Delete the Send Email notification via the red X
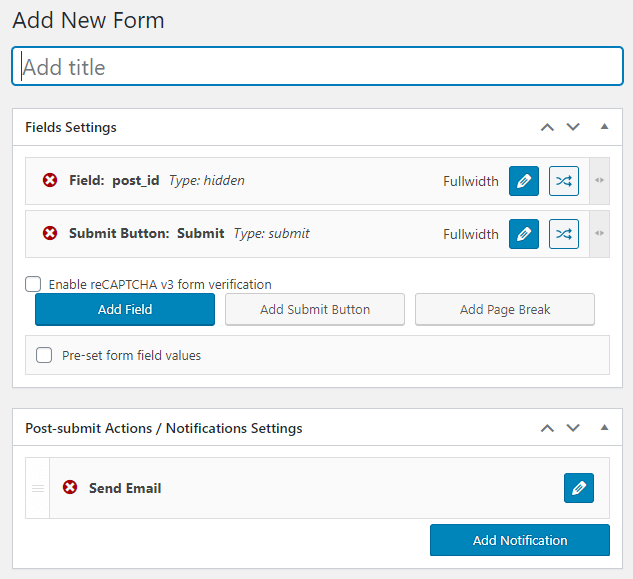Viewport: 633px width, 579px height. 70,487
